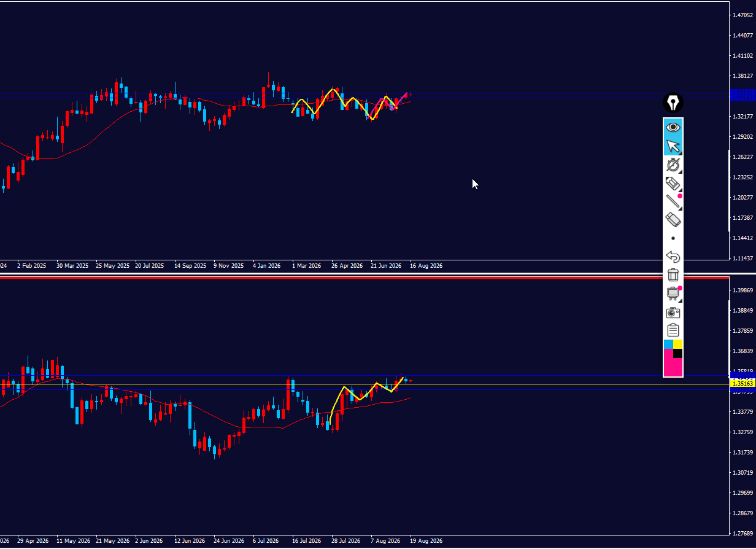Pick the black color swatch
Screen dimensions: 756x549
(678, 353)
